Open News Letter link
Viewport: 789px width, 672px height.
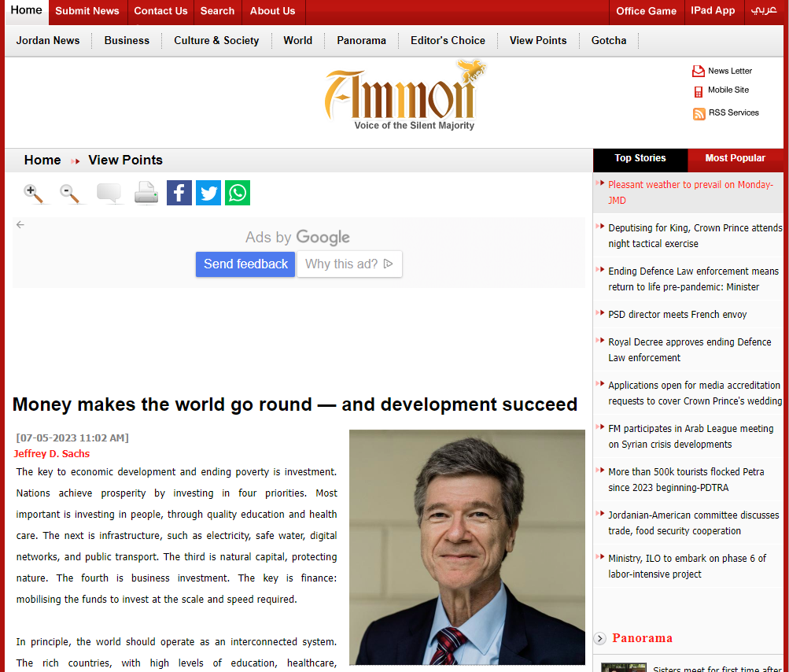(730, 71)
